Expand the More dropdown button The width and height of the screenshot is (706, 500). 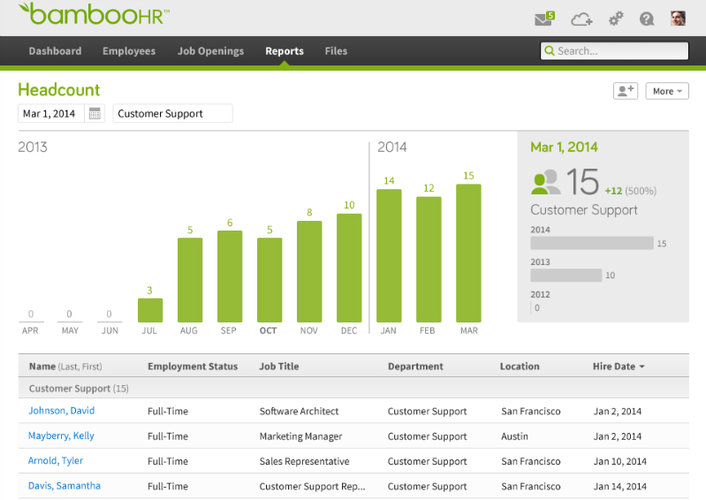click(667, 91)
